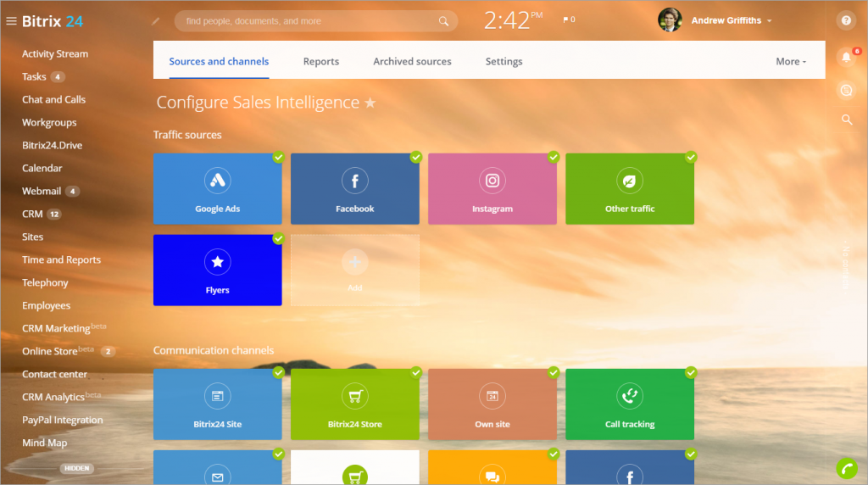The height and width of the screenshot is (485, 868).
Task: Expand the More dropdown in the tab bar
Action: [791, 61]
